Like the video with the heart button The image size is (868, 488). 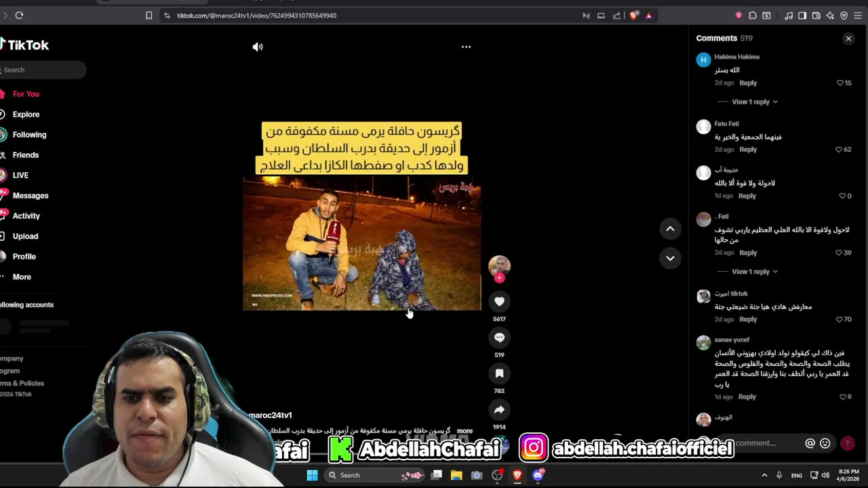pos(499,302)
